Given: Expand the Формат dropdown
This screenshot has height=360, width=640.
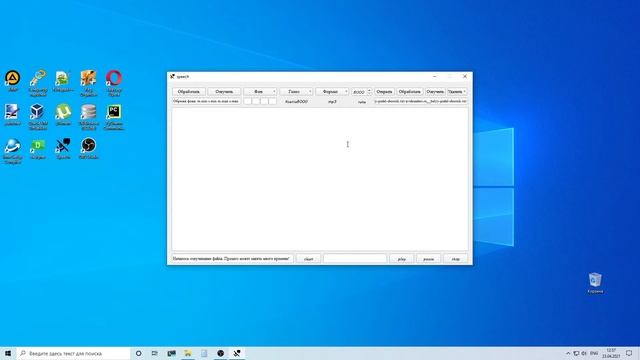Looking at the screenshot, I should 332,91.
